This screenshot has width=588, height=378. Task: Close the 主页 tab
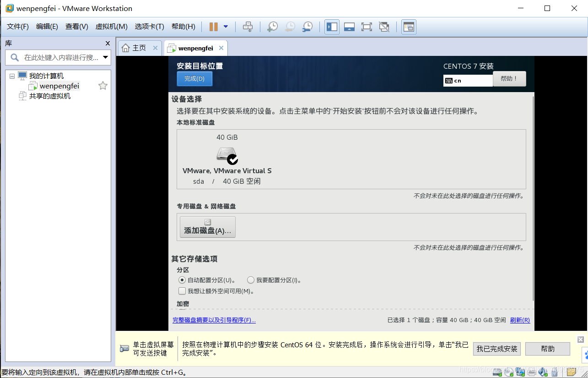(155, 48)
